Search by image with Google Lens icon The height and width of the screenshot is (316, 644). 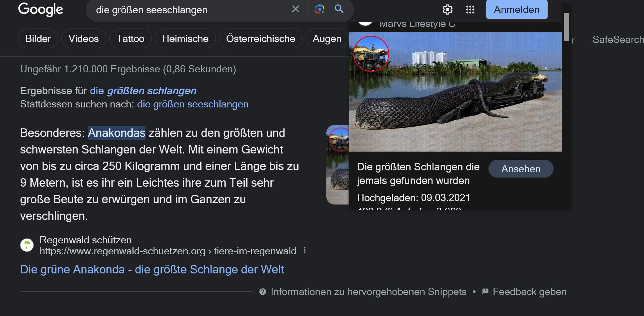tap(319, 9)
